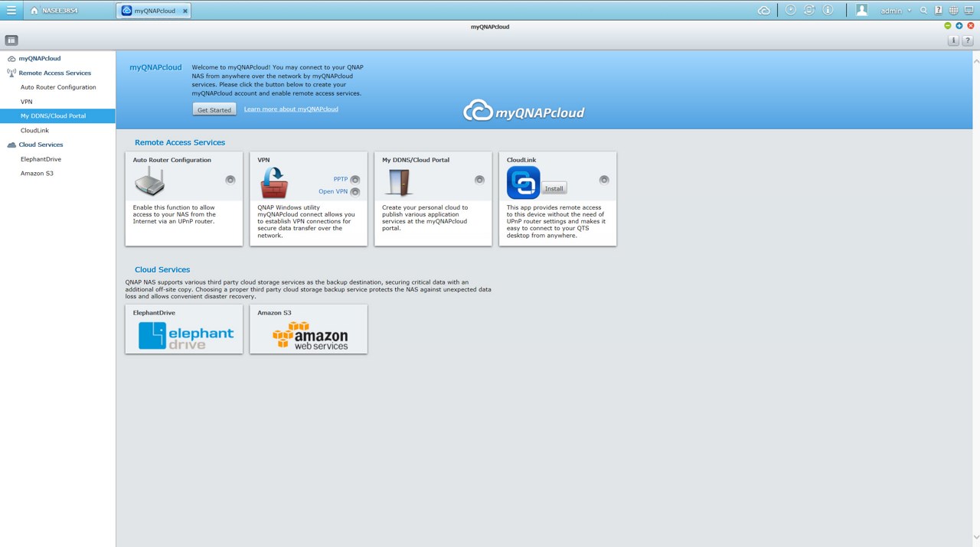Open the desktop dashboard monitor icon

point(969,11)
